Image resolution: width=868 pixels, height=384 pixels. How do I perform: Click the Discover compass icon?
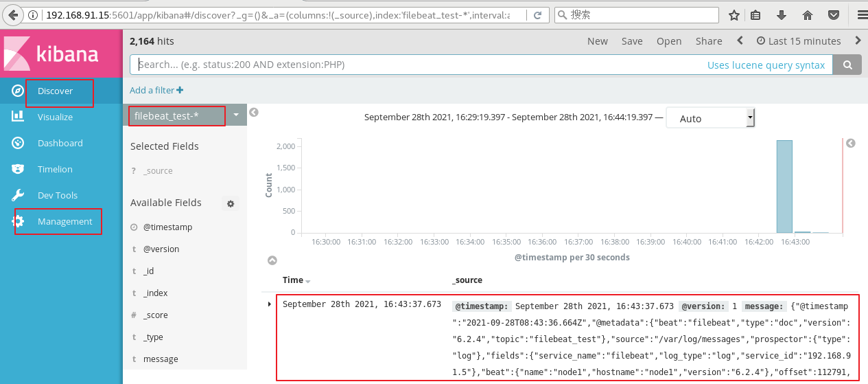click(19, 91)
